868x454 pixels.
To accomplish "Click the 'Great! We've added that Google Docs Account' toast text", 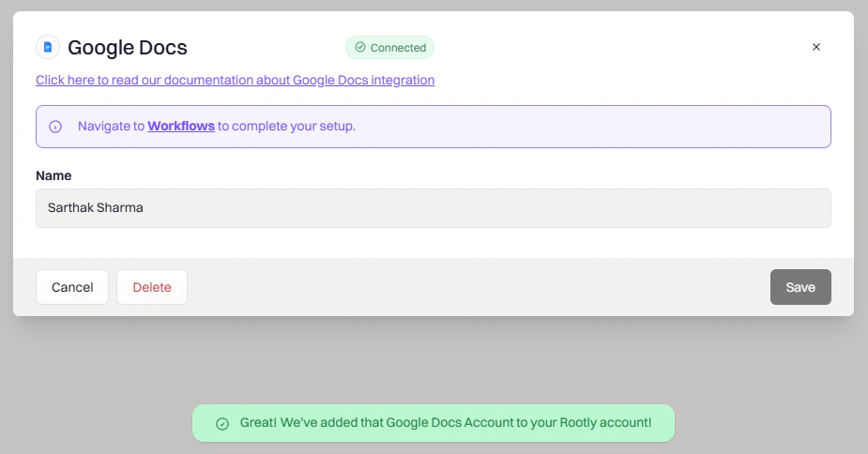I will pos(446,422).
